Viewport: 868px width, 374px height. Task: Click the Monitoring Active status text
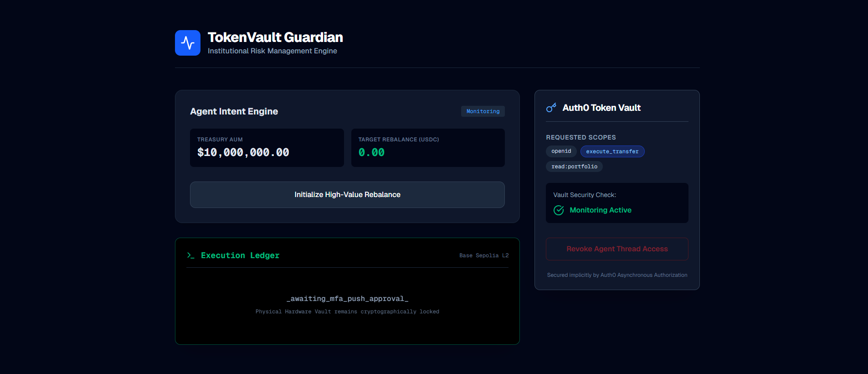coord(601,210)
